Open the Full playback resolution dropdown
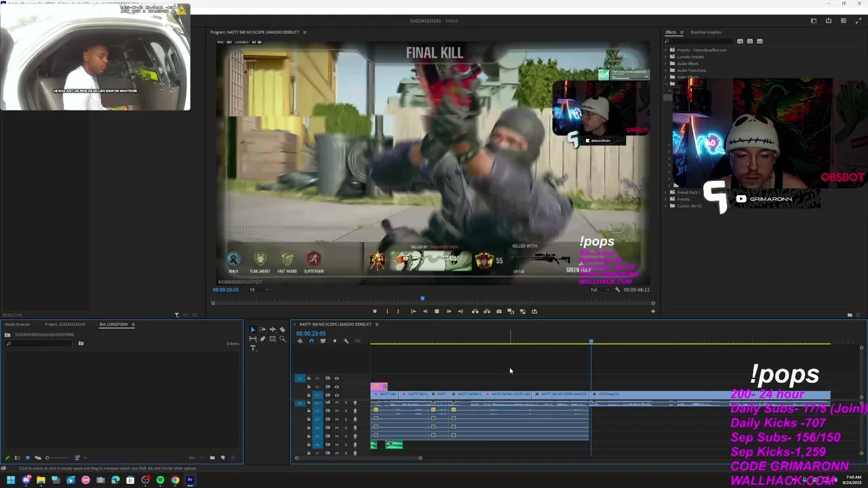Screen dimensions: 868x488 [x=600, y=289]
